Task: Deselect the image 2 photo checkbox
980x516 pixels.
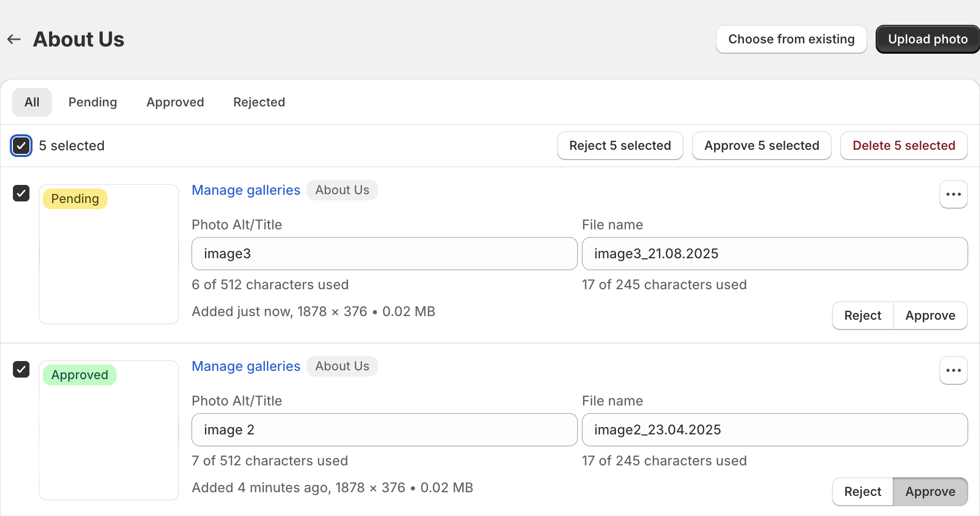Action: (21, 369)
